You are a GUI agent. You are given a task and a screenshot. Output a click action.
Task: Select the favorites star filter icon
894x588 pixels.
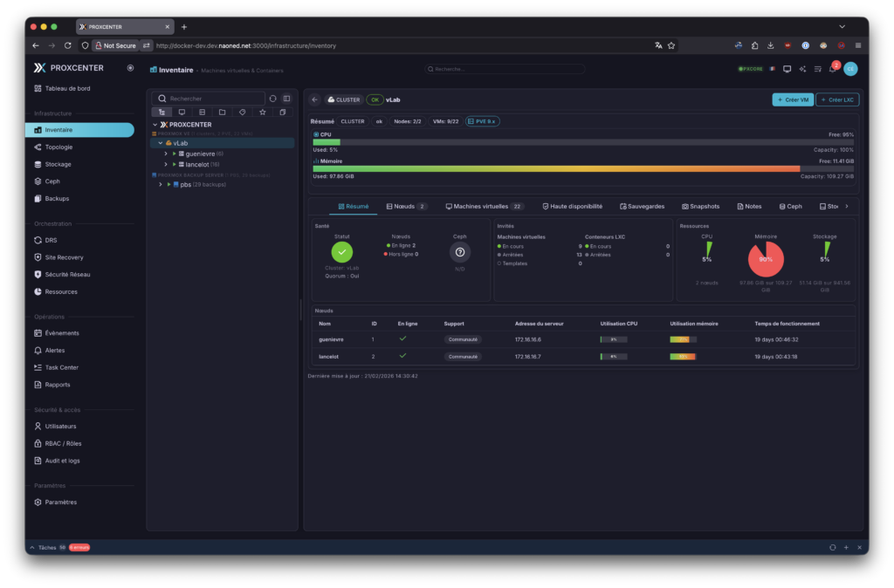[263, 113]
